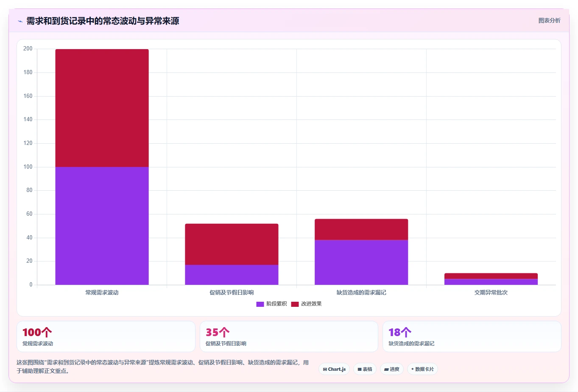This screenshot has width=578, height=392.
Task: Click the purple 阶段累积 legend swatch
Action: point(260,304)
